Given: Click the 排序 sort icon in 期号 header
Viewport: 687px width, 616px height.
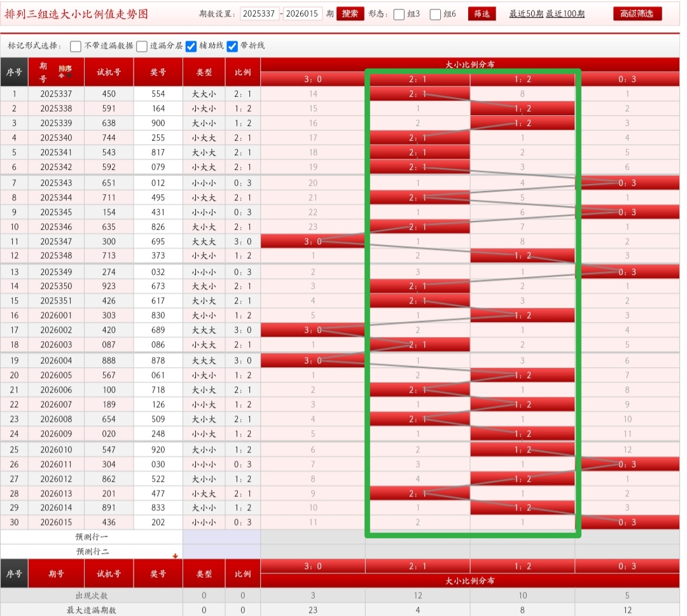Looking at the screenshot, I should pos(65,71).
